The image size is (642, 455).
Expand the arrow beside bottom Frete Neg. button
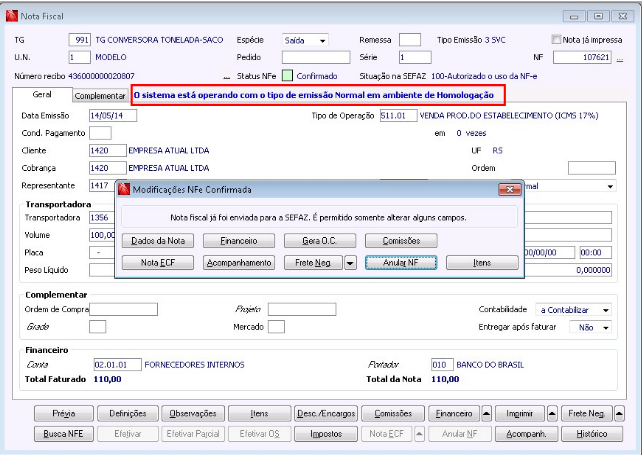click(619, 414)
